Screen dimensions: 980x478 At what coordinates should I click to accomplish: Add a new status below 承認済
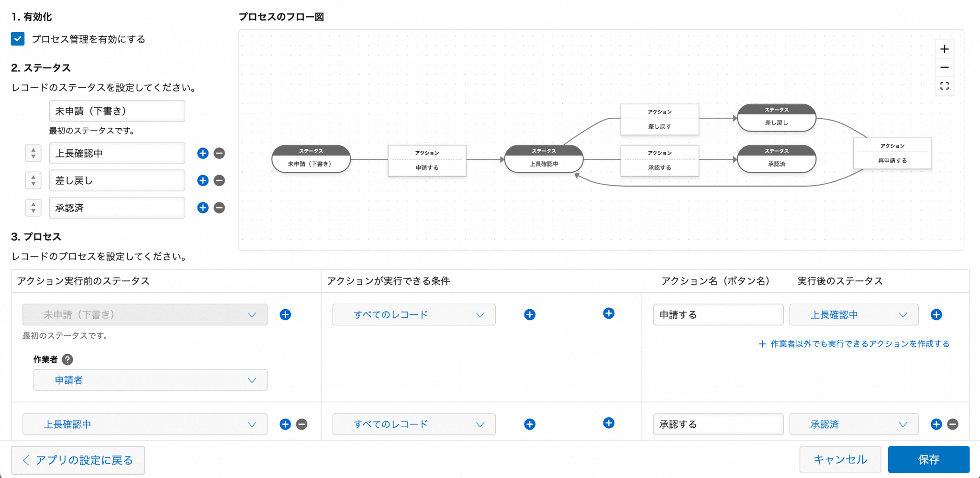[x=202, y=208]
